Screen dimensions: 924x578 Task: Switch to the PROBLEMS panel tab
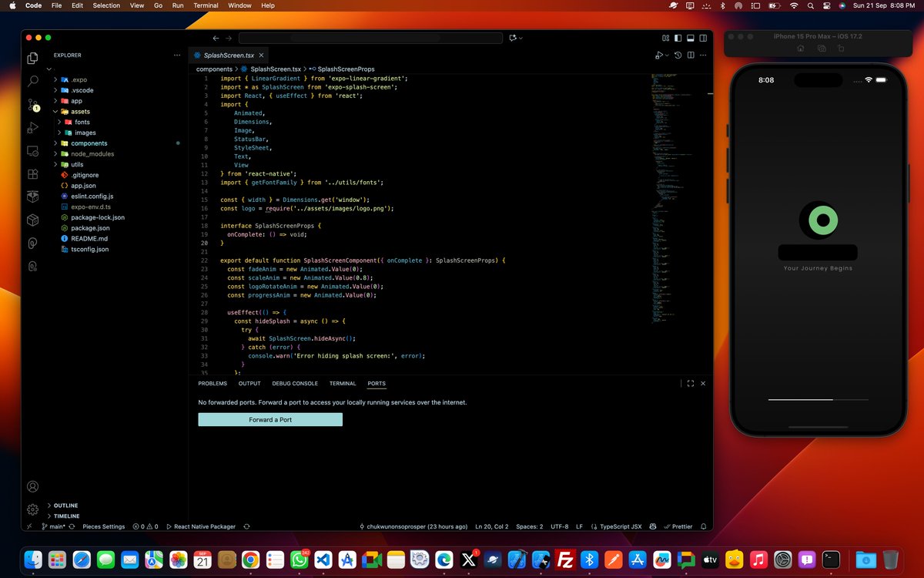coord(213,383)
